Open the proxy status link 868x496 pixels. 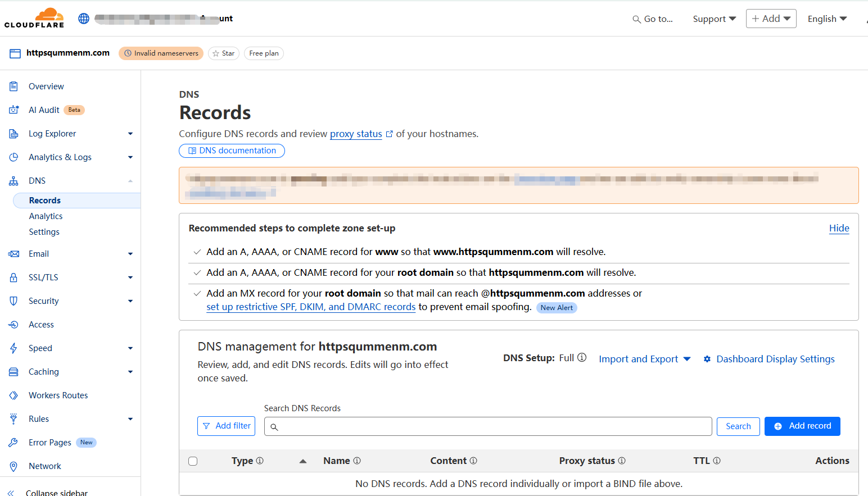tap(356, 134)
